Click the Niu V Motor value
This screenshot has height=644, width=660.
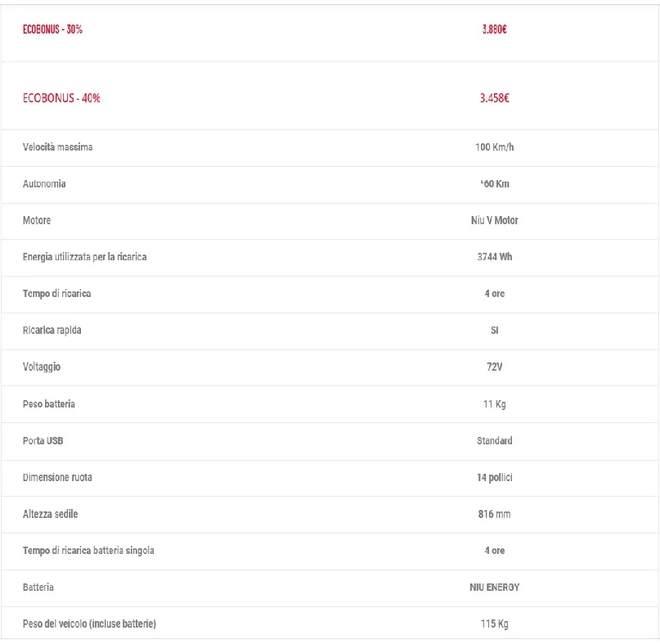(494, 220)
